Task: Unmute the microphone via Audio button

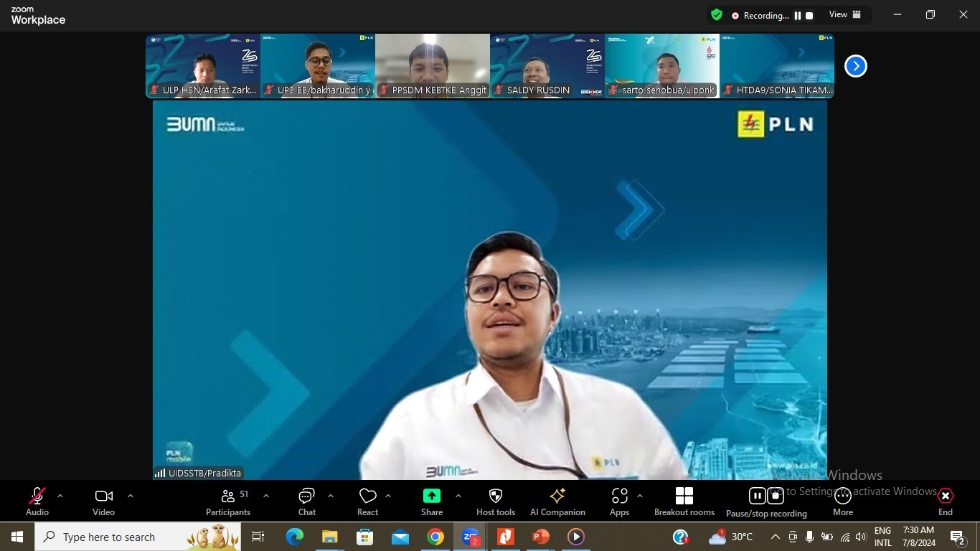Action: point(37,501)
